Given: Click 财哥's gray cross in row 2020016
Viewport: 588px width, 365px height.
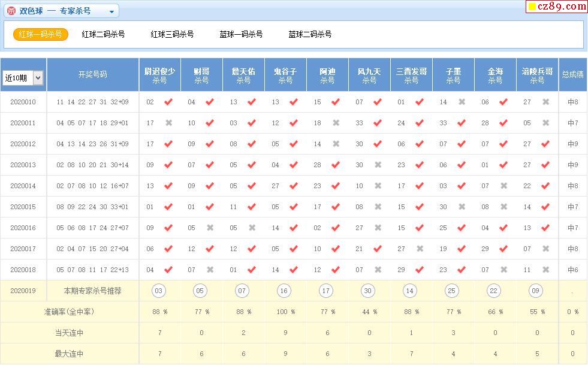Looking at the screenshot, I should tap(210, 228).
